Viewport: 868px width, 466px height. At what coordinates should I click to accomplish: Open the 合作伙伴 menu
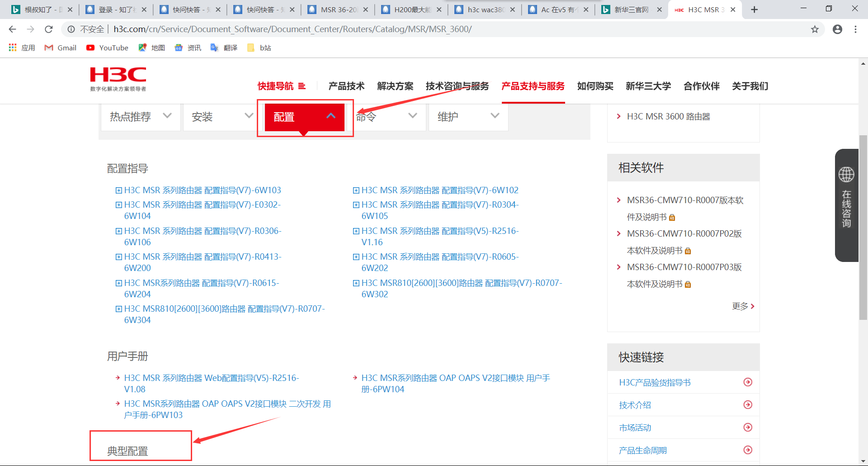point(701,86)
